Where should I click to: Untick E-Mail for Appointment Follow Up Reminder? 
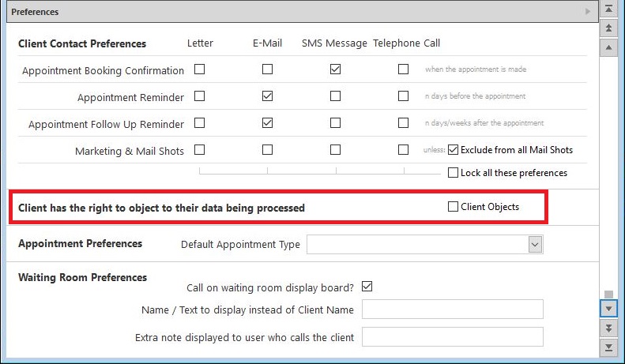(x=267, y=122)
